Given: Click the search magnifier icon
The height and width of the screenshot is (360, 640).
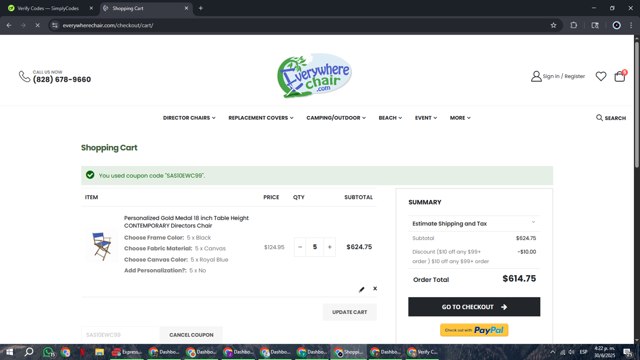Looking at the screenshot, I should tap(599, 118).
